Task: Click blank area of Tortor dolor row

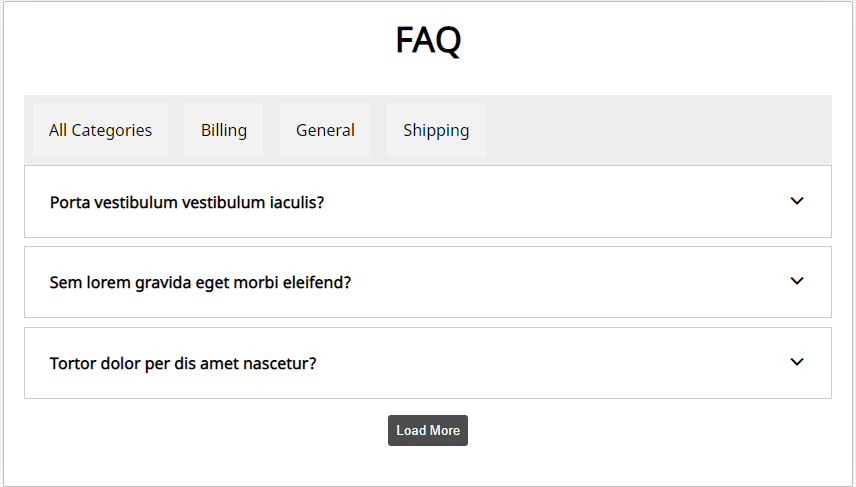Action: [x=550, y=363]
